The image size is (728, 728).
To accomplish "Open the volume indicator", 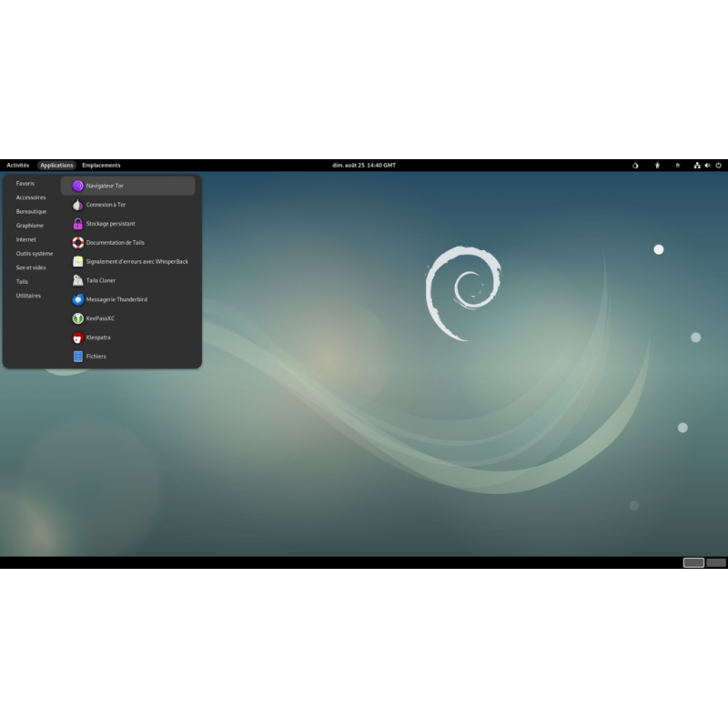I will (706, 165).
